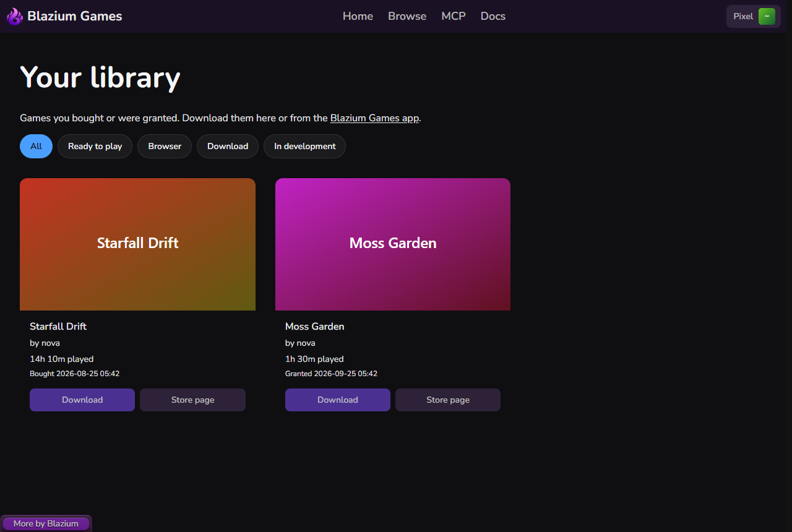Open the Pixel user account menu
This screenshot has height=532, width=792.
pos(754,17)
